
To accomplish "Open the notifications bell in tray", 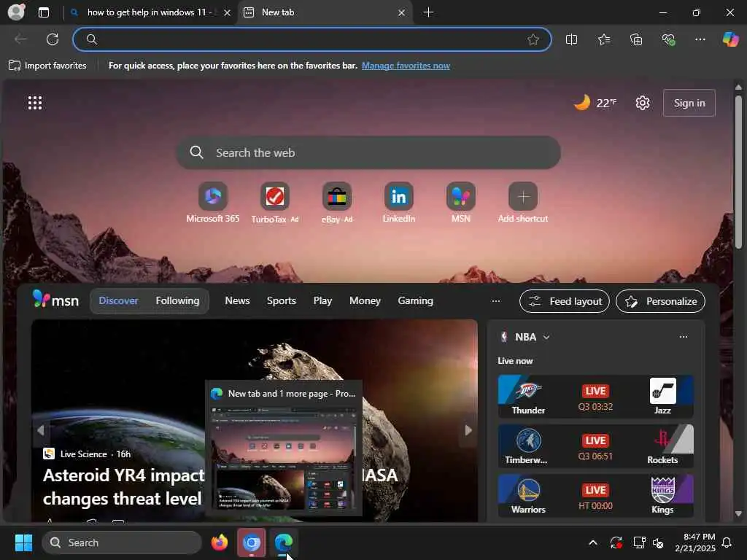I will coord(727,542).
